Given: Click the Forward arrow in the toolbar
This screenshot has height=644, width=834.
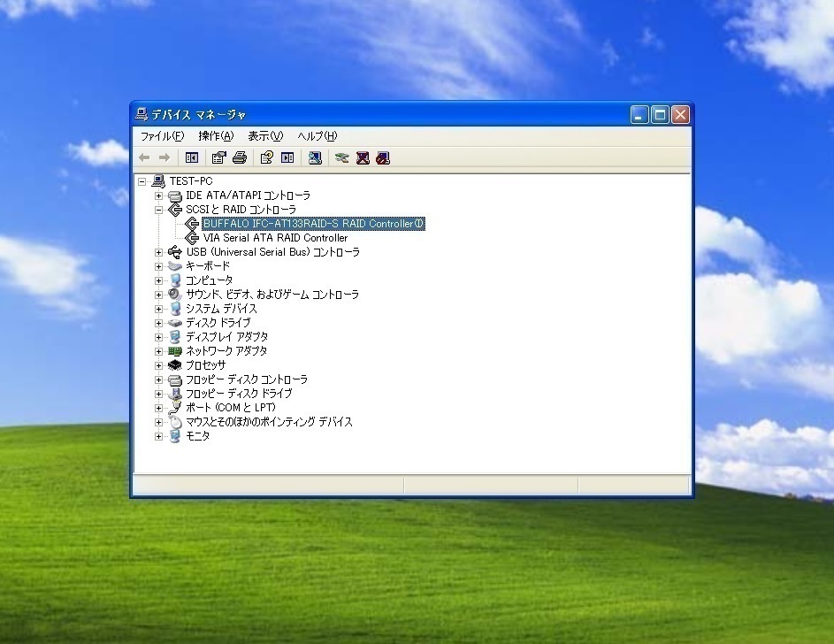Looking at the screenshot, I should pos(165,158).
